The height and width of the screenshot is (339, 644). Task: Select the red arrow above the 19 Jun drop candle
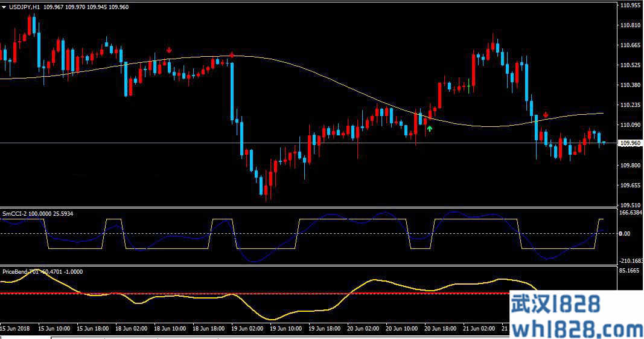click(232, 55)
